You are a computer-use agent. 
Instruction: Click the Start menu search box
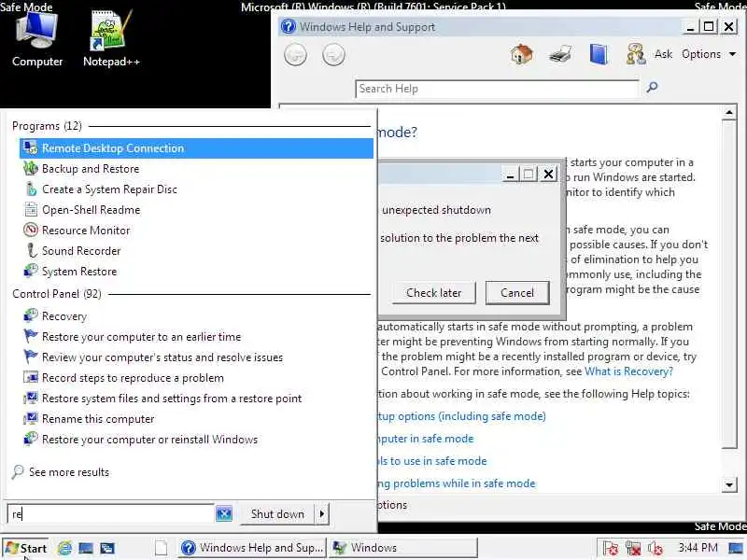110,514
